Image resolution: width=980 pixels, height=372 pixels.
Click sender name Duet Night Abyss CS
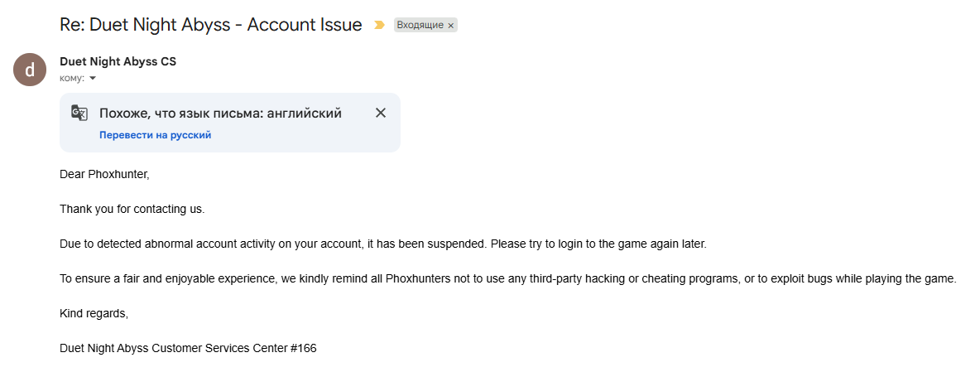118,61
